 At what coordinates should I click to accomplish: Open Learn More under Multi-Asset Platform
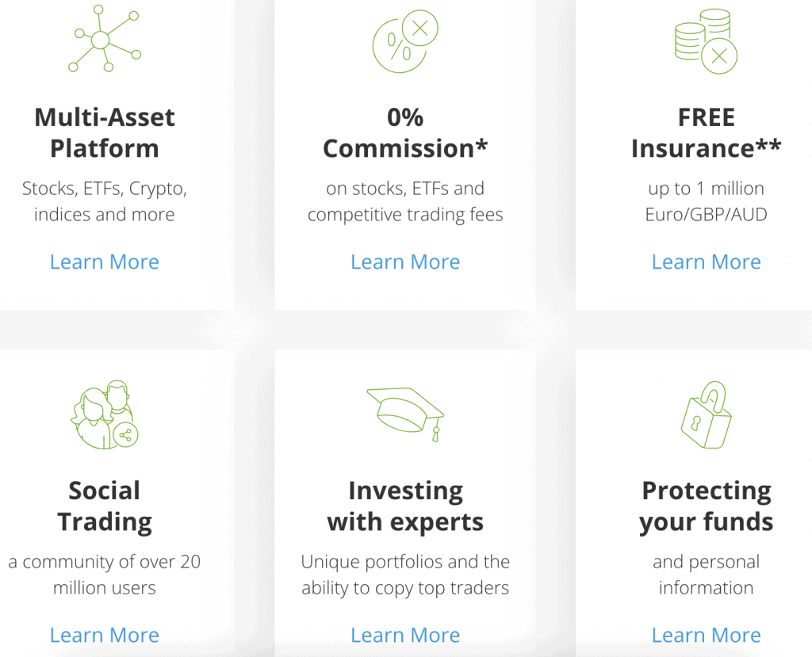coord(105,262)
